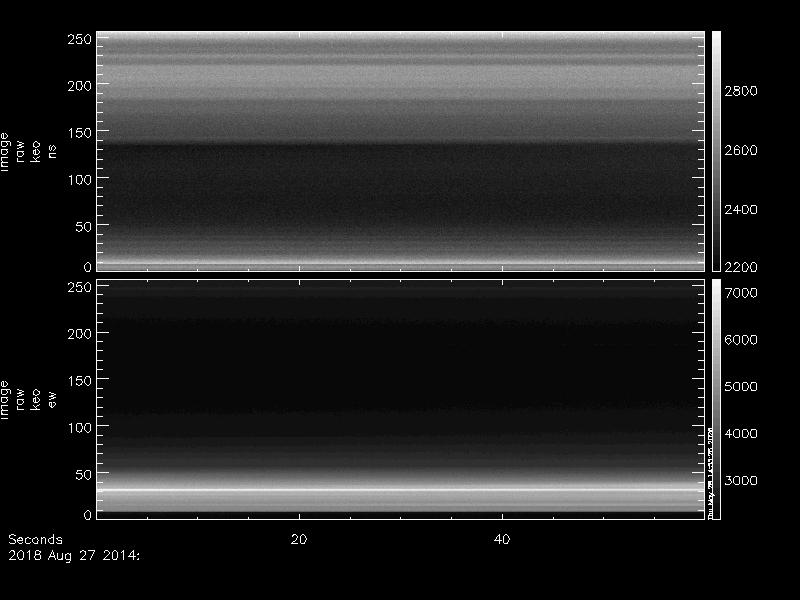Select the '20' tick label on the seconds axis

299,539
